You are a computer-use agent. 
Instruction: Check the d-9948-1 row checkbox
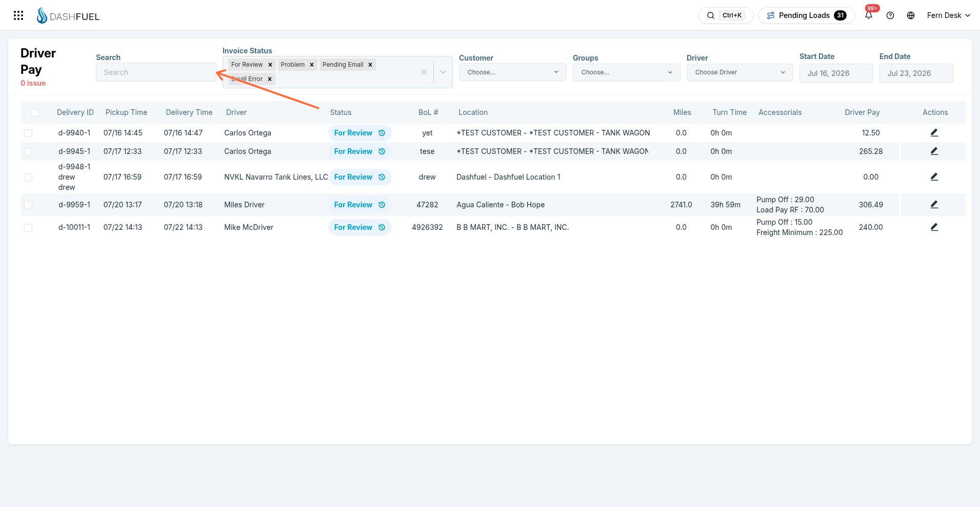pyautogui.click(x=28, y=178)
